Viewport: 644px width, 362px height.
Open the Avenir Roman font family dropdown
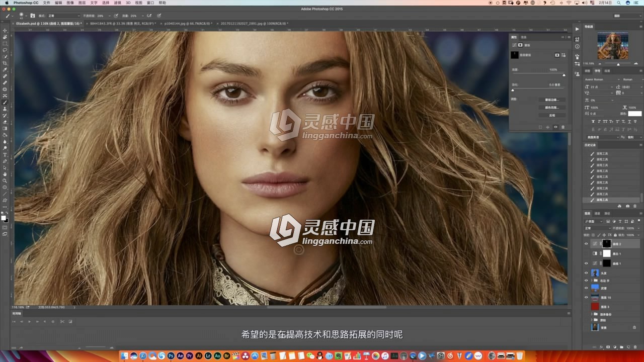point(602,79)
